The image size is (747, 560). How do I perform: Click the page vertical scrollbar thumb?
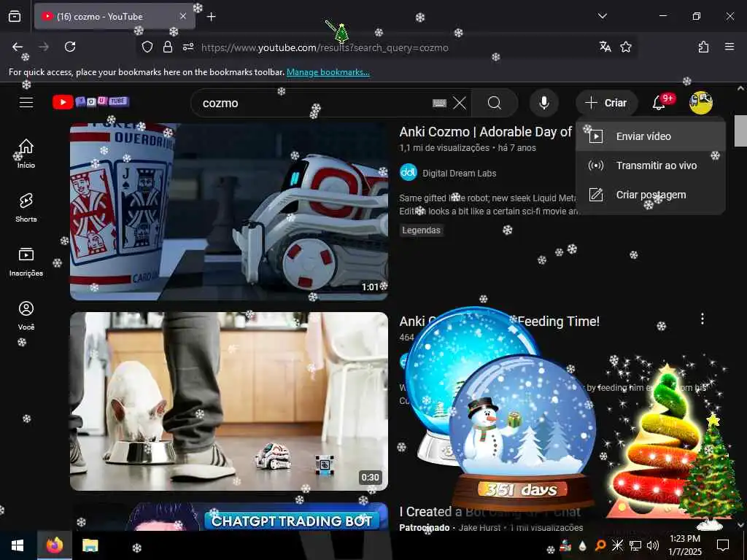click(x=740, y=131)
